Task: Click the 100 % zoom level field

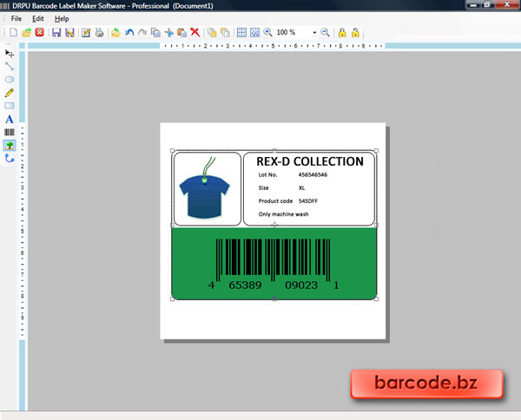Action: click(293, 32)
